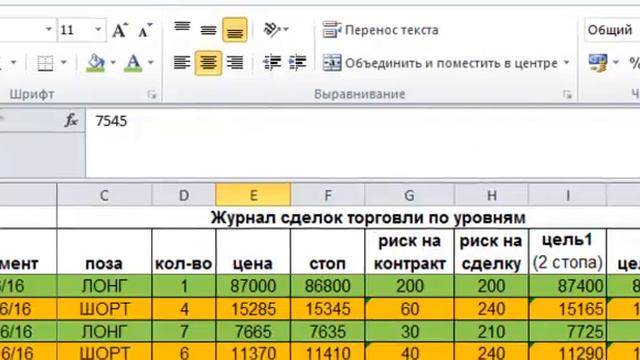Image resolution: width=640 pixels, height=360 pixels.
Task: Click Объединить и поместить в центре
Action: tap(441, 63)
